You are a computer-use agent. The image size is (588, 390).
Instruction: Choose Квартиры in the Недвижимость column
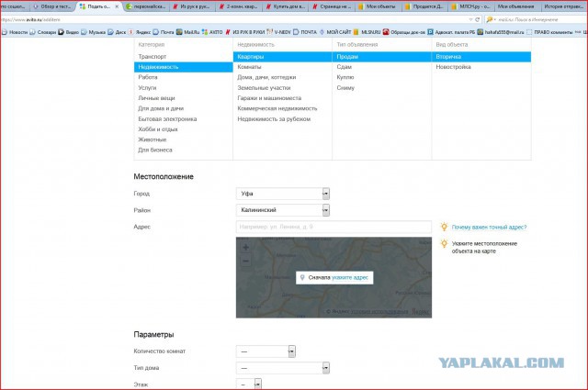(282, 57)
